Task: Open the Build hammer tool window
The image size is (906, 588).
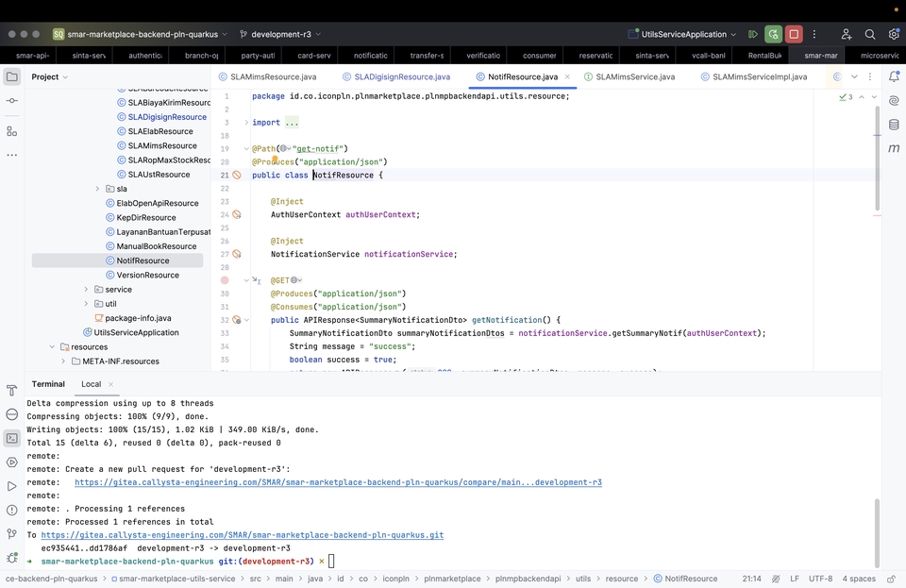Action: click(x=11, y=391)
